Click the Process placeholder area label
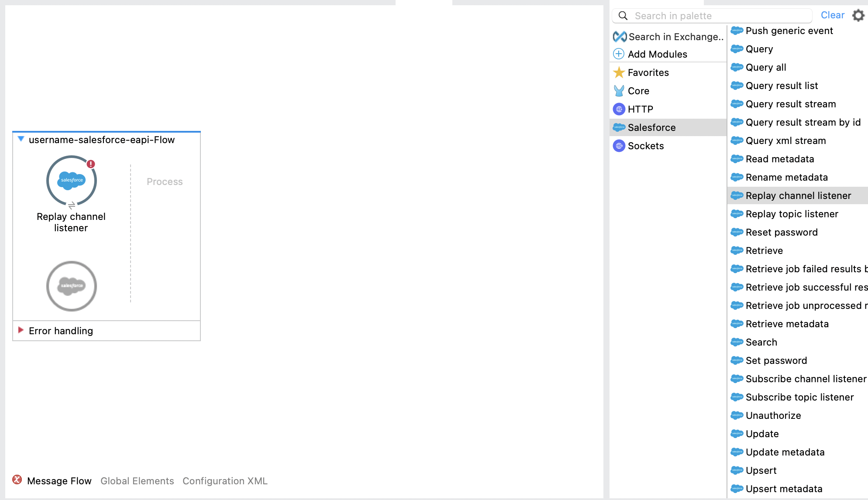 click(165, 182)
